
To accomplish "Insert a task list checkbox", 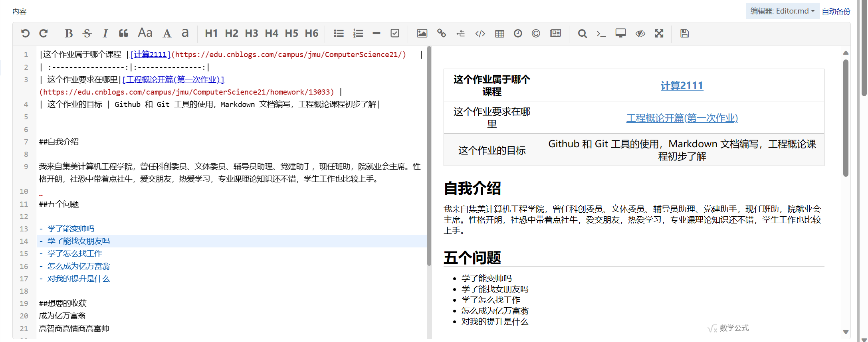I will (395, 34).
